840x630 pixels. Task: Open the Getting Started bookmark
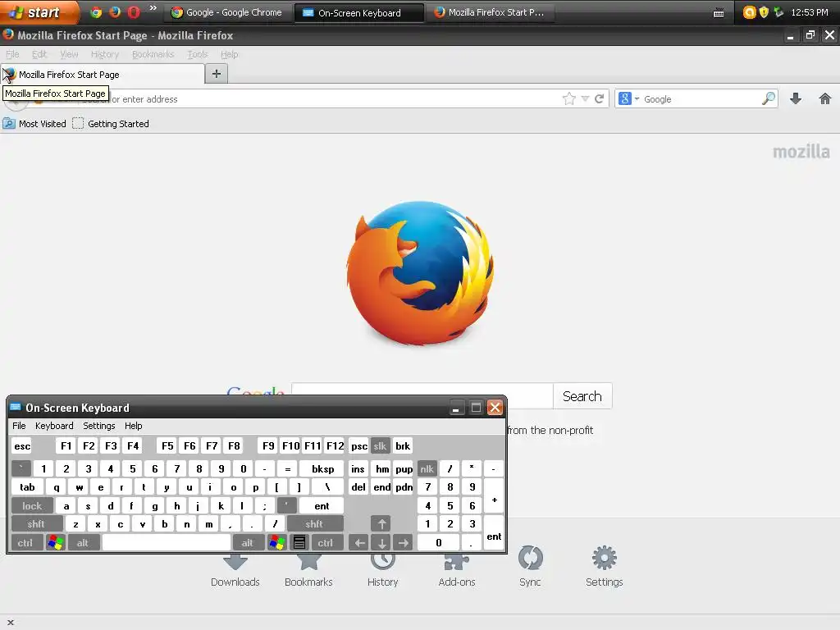click(111, 124)
